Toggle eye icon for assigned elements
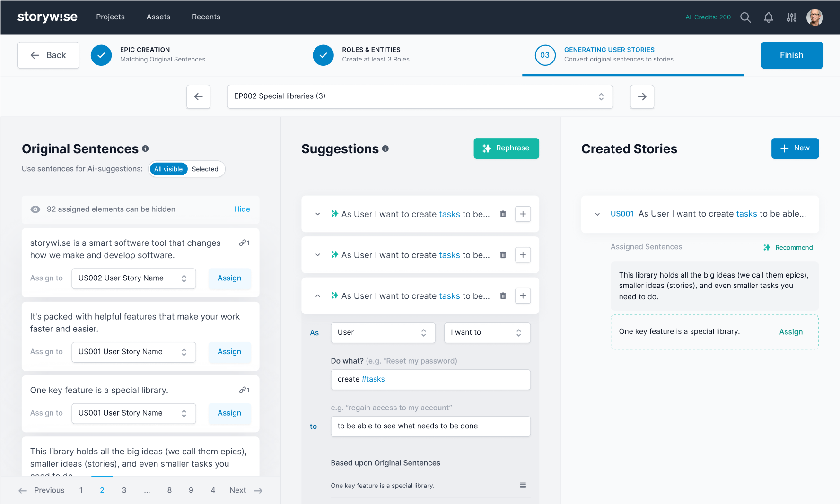This screenshot has width=840, height=504. tap(35, 209)
